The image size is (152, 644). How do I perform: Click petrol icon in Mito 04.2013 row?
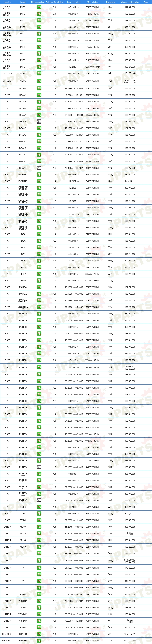[39, 14]
